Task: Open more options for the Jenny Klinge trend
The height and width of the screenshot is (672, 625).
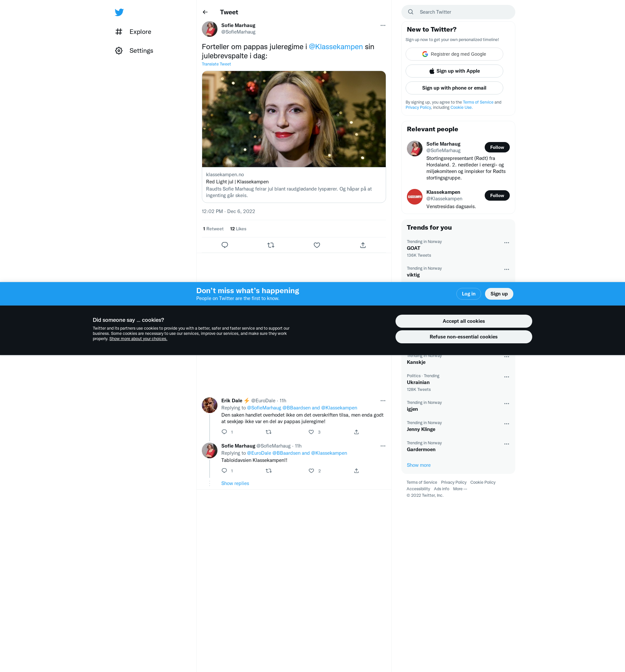Action: point(507,424)
